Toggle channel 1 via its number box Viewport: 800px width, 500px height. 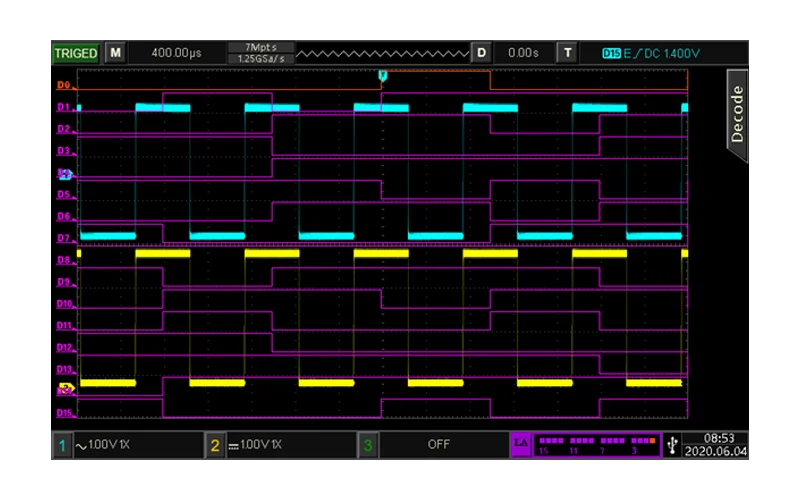pos(61,444)
